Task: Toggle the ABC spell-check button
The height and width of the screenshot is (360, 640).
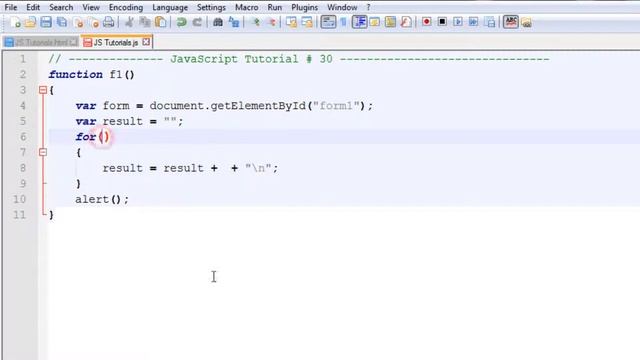Action: 511,22
